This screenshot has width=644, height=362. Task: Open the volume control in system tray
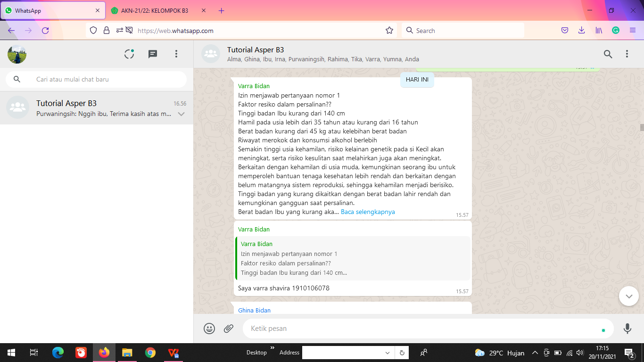pyautogui.click(x=580, y=353)
